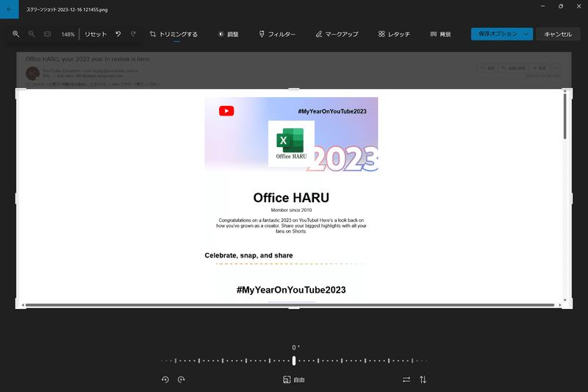Fit image to window icon
Image resolution: width=588 pixels, height=392 pixels.
click(x=47, y=34)
